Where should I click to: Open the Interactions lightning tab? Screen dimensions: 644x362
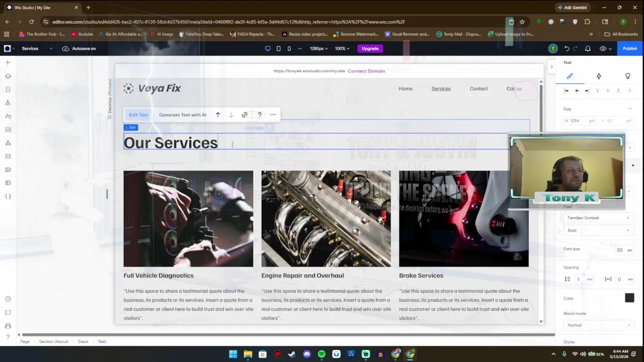[x=599, y=76]
